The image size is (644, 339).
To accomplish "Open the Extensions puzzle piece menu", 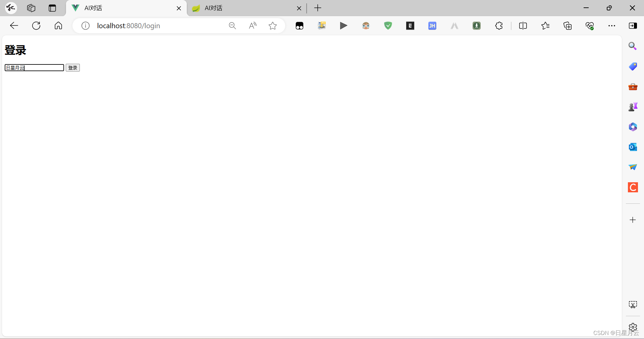I will [x=499, y=26].
